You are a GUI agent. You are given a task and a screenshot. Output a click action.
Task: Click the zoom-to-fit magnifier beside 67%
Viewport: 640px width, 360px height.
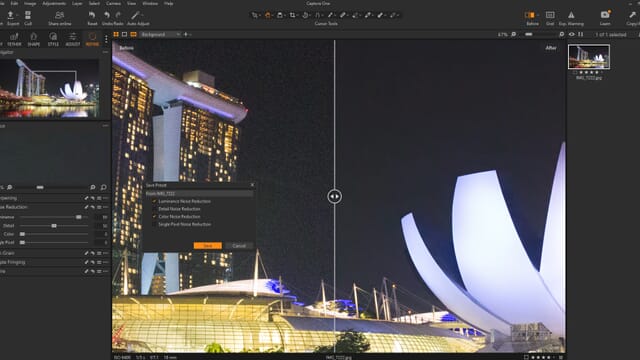(x=514, y=35)
